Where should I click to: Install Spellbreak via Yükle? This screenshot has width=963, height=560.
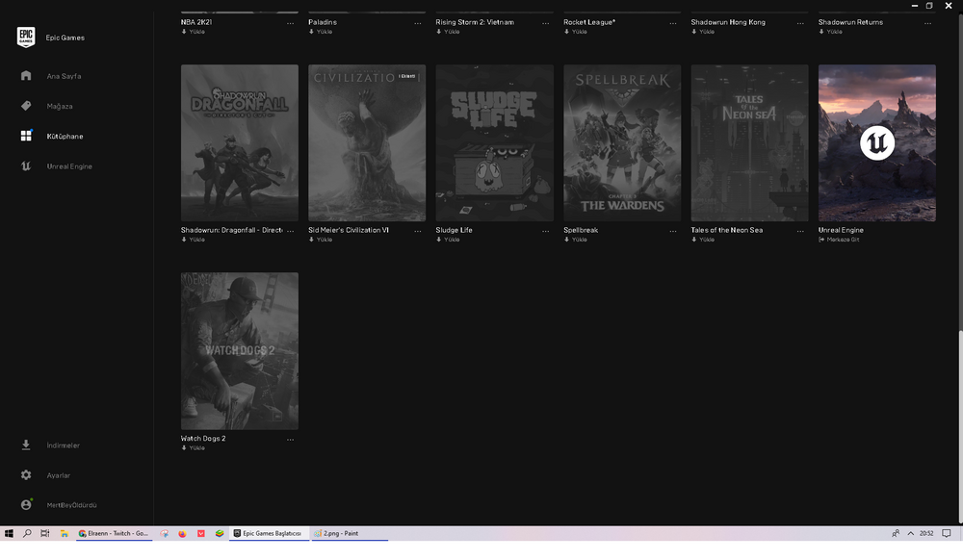(576, 240)
